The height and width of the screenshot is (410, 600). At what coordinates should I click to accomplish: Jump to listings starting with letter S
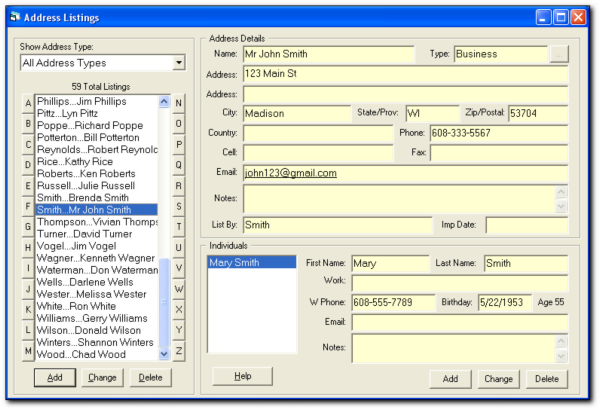178,206
